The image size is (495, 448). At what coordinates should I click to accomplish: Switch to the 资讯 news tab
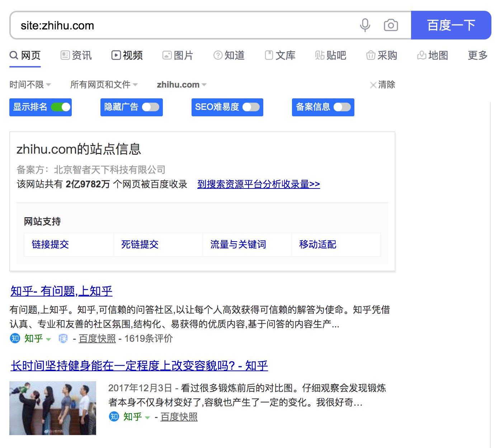[x=76, y=55]
